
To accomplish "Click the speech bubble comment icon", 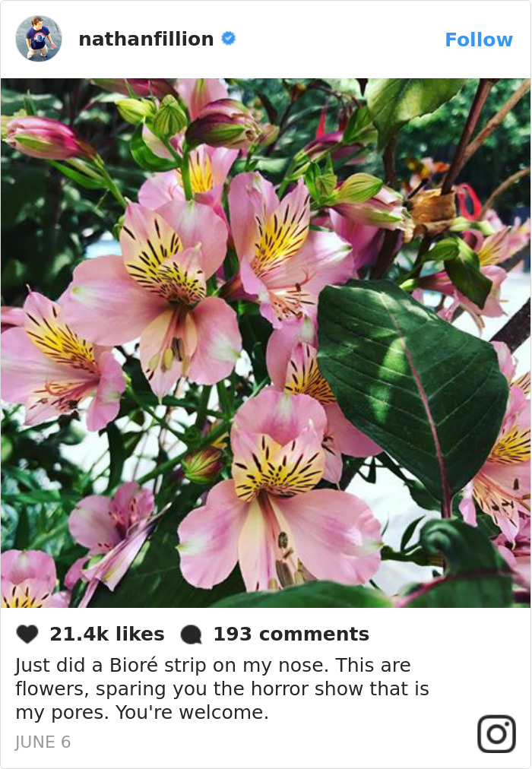I will [191, 635].
